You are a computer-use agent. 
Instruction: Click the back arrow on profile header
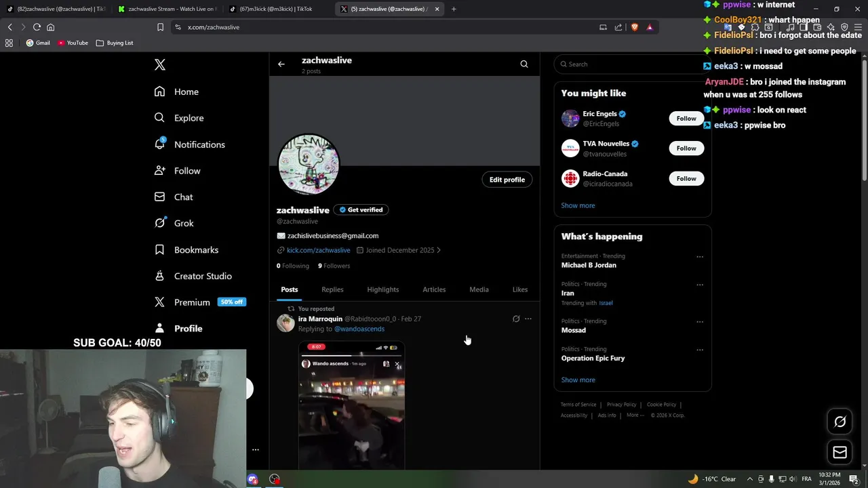tap(281, 64)
